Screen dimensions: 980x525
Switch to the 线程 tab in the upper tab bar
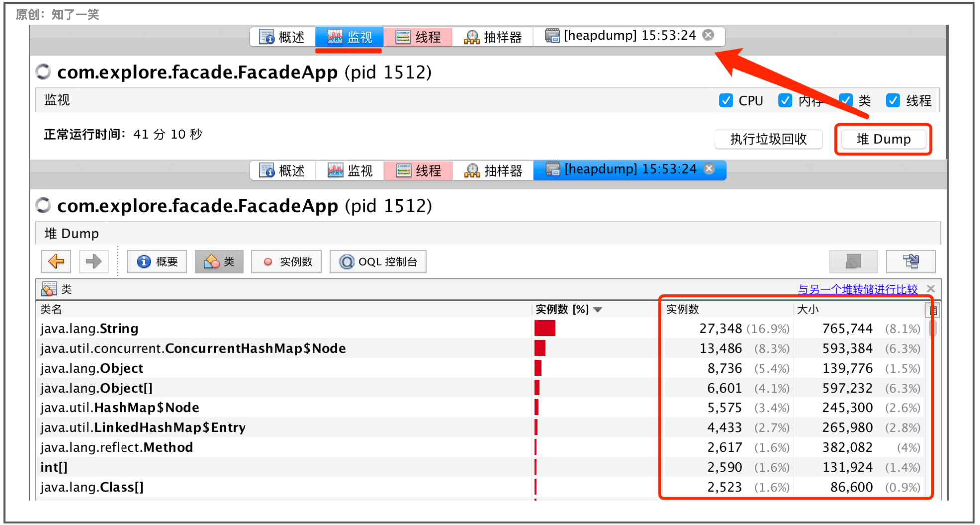[x=418, y=37]
